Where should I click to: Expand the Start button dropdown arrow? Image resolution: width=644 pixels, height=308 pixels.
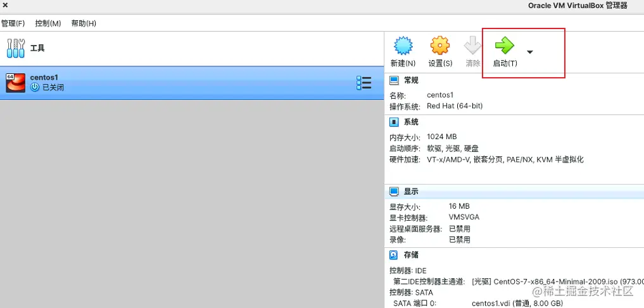click(x=530, y=52)
